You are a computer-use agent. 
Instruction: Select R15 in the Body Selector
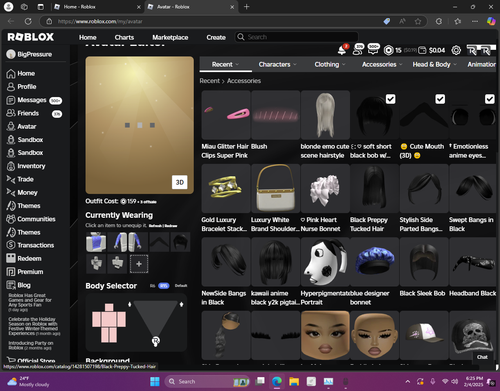[164, 286]
